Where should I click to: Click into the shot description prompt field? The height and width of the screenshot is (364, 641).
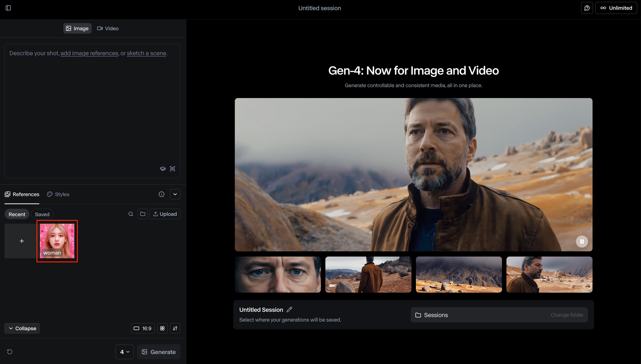(92, 111)
